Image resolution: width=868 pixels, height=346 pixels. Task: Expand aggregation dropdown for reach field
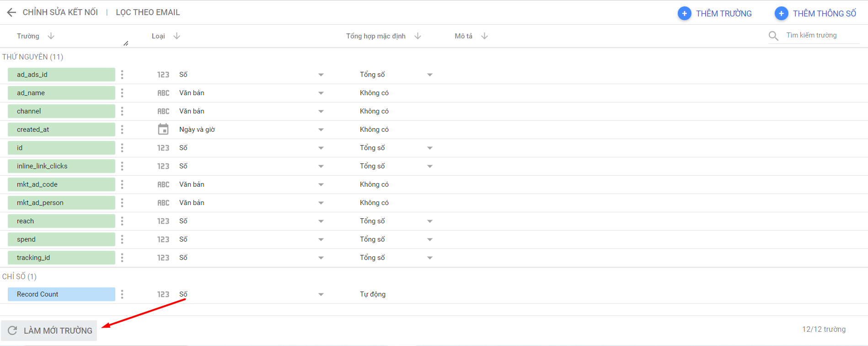tap(430, 221)
